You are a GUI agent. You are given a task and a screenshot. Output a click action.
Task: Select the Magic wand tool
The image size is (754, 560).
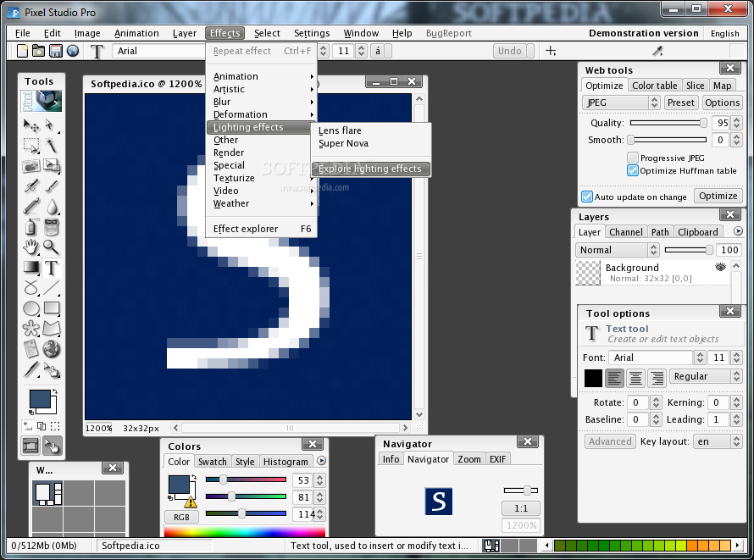(51, 145)
